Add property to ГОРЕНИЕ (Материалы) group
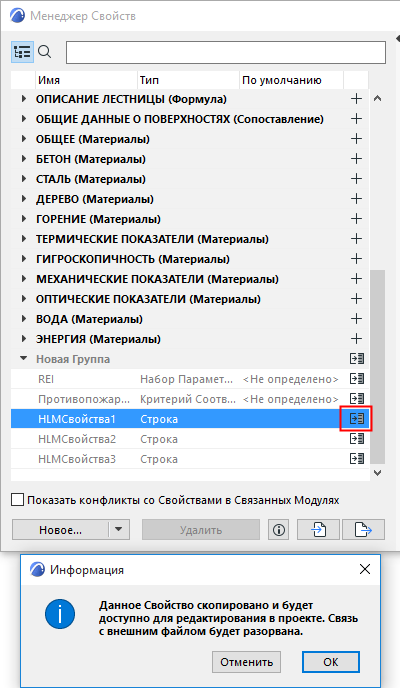 (356, 219)
